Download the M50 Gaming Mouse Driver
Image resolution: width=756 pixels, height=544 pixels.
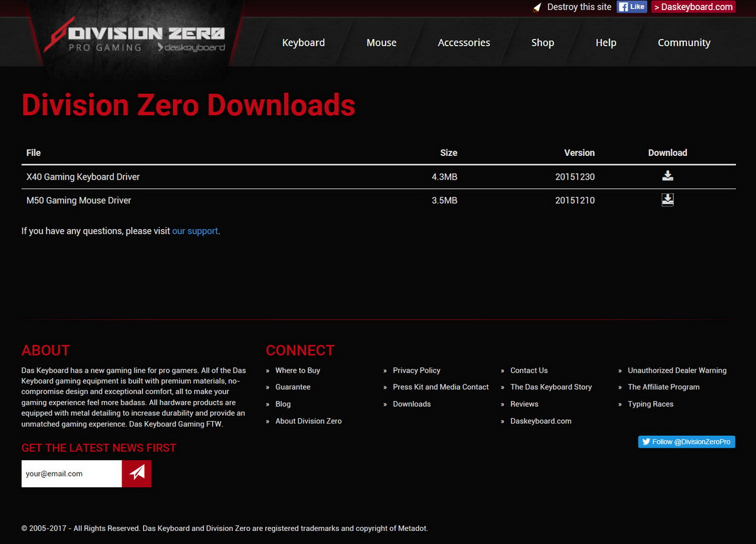pyautogui.click(x=667, y=200)
